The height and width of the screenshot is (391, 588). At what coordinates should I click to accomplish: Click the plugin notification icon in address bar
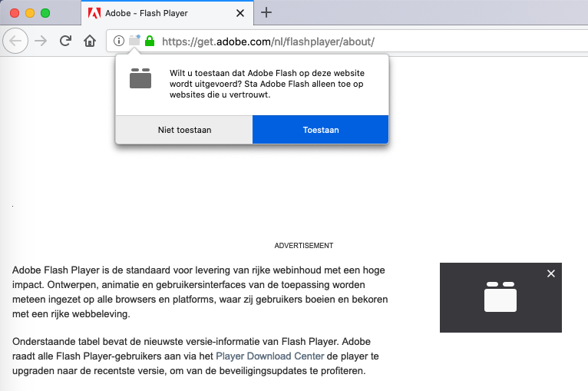134,41
